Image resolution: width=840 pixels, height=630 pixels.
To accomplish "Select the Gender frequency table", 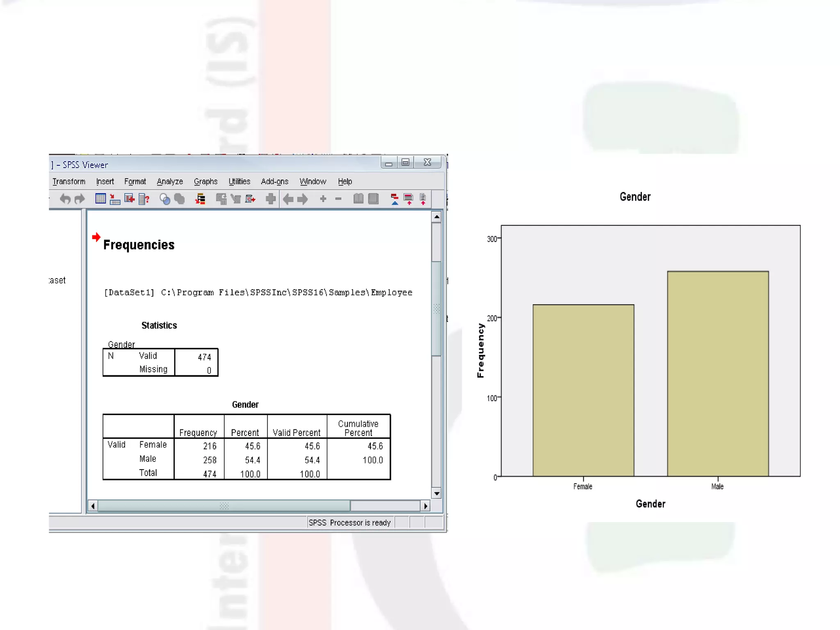I will [x=247, y=447].
